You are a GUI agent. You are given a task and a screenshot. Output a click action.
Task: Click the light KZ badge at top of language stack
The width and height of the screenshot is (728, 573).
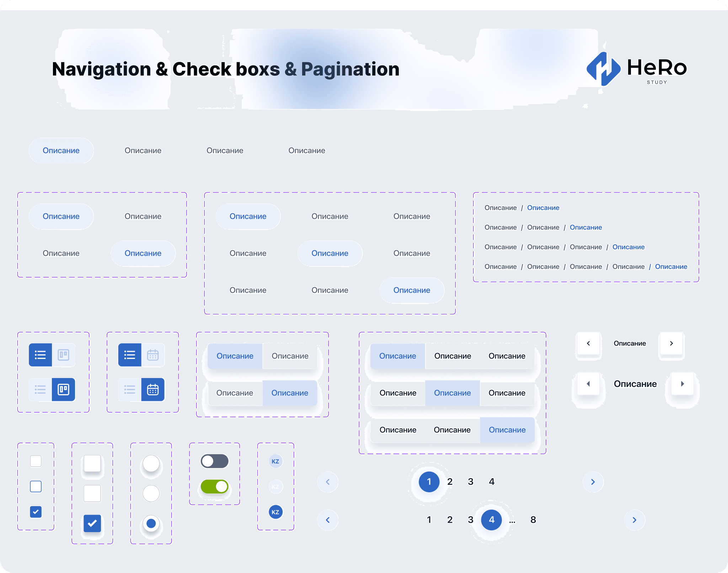tap(275, 461)
